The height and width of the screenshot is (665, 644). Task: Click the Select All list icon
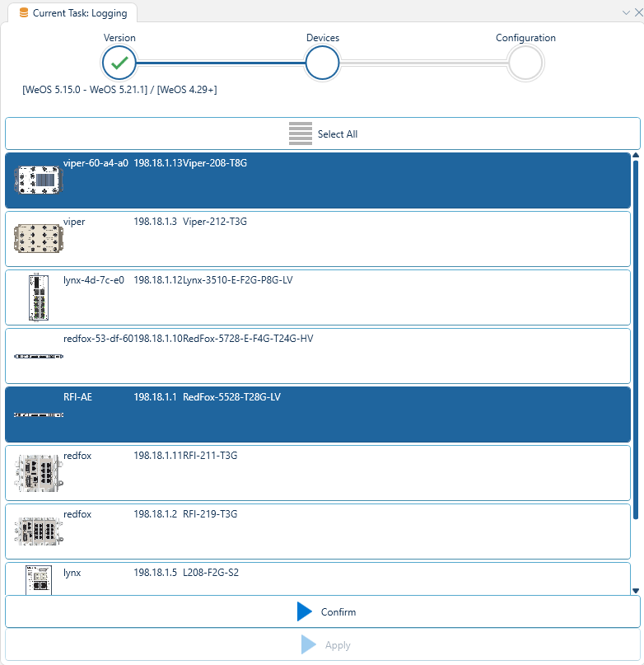point(301,133)
